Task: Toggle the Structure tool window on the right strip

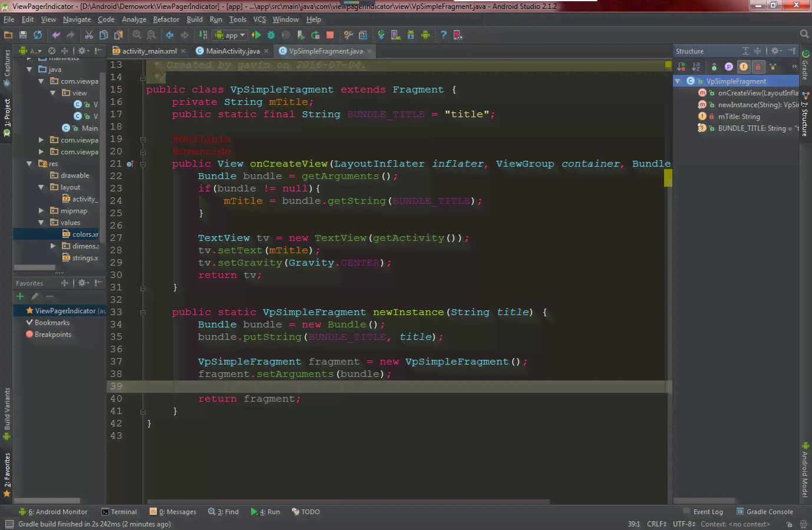Action: [805, 115]
